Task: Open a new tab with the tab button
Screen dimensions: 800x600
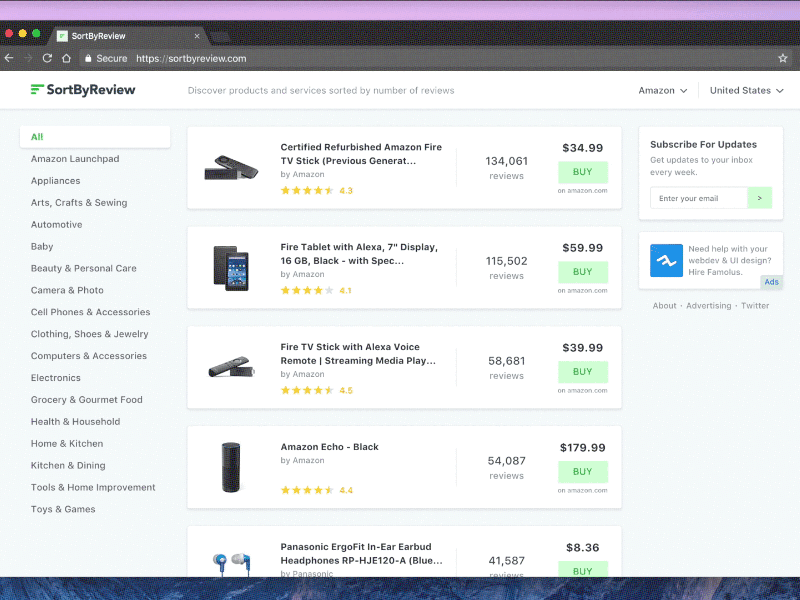Action: point(220,37)
